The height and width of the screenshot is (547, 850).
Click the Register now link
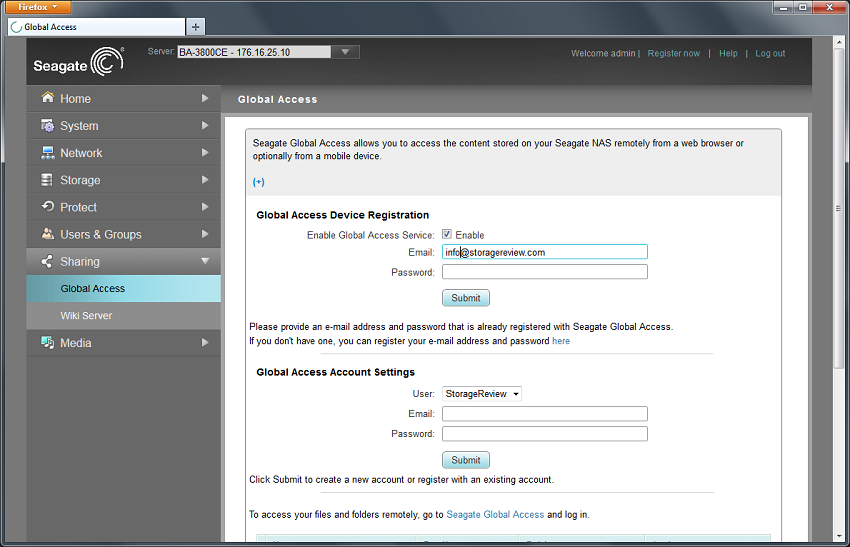click(x=673, y=53)
